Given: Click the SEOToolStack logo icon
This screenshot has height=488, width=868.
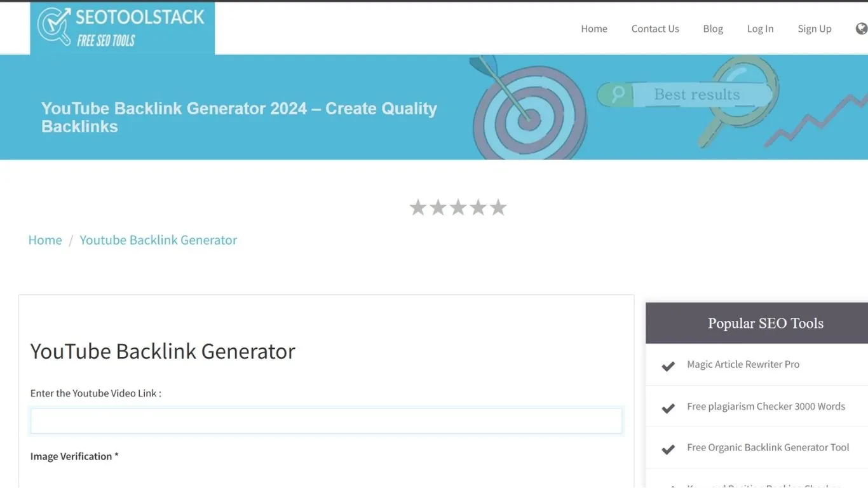Looking at the screenshot, I should (56, 25).
